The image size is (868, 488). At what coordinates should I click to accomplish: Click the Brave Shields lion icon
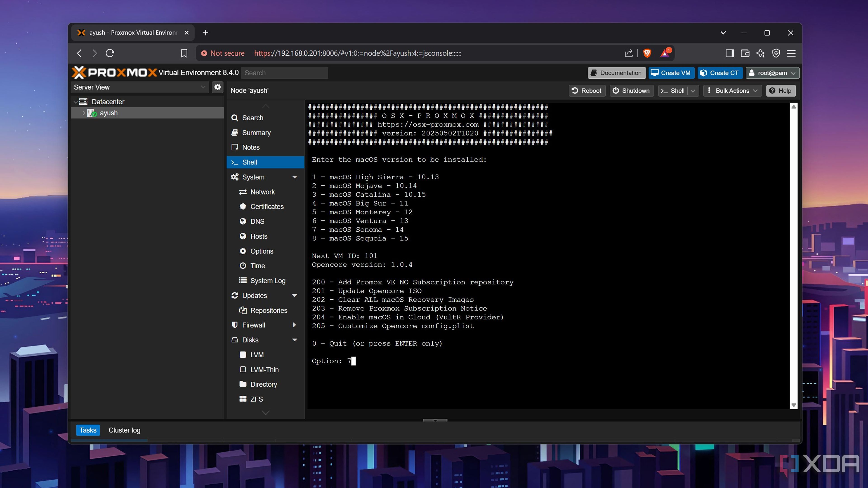(x=647, y=53)
